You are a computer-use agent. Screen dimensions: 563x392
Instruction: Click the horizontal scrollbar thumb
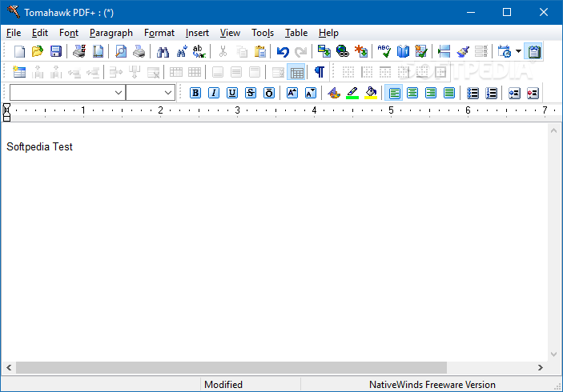[231, 368]
